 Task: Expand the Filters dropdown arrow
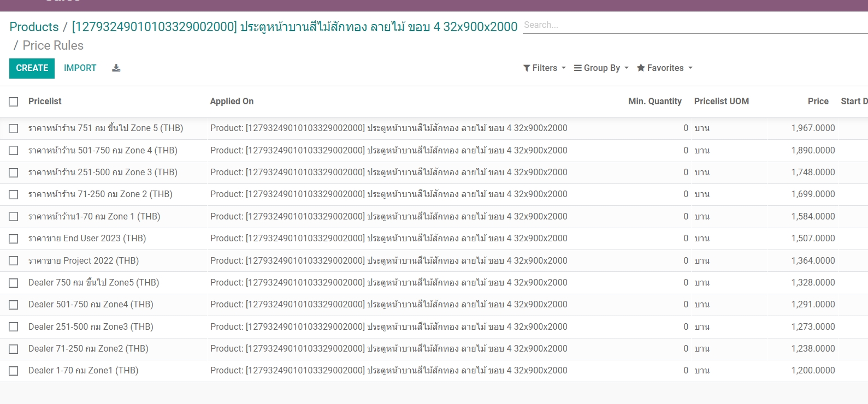pyautogui.click(x=564, y=68)
